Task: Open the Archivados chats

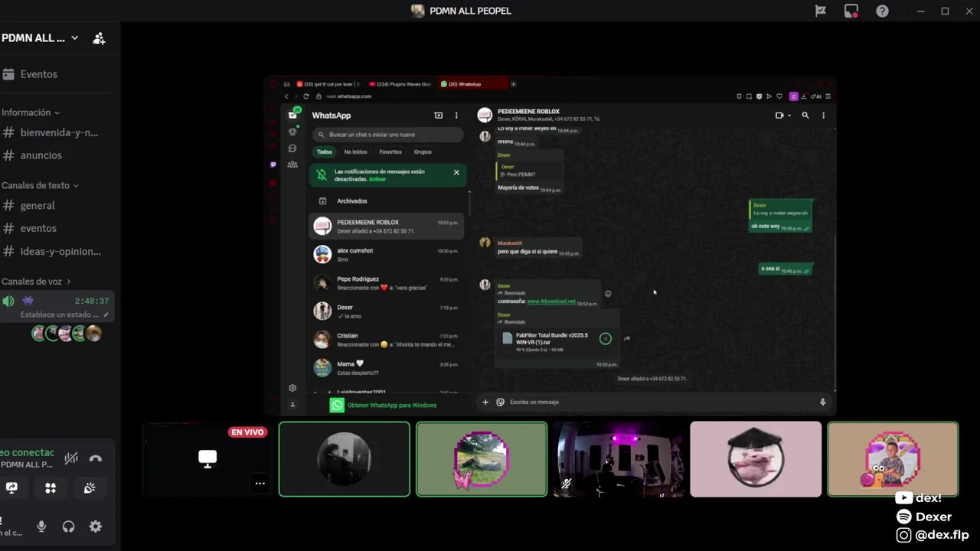Action: tap(388, 201)
